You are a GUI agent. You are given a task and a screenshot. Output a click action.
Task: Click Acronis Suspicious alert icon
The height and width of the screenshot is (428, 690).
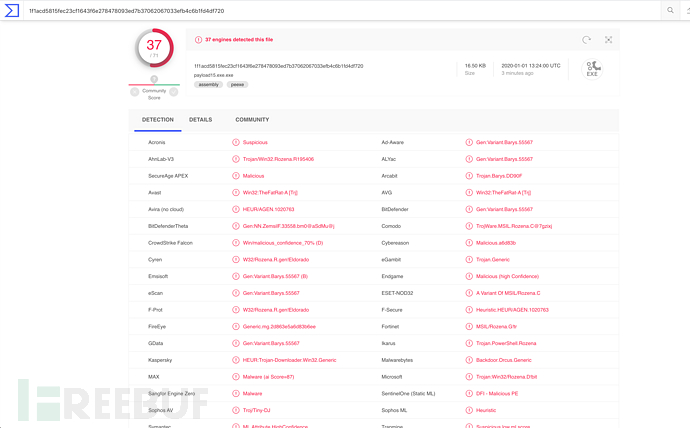pos(236,142)
